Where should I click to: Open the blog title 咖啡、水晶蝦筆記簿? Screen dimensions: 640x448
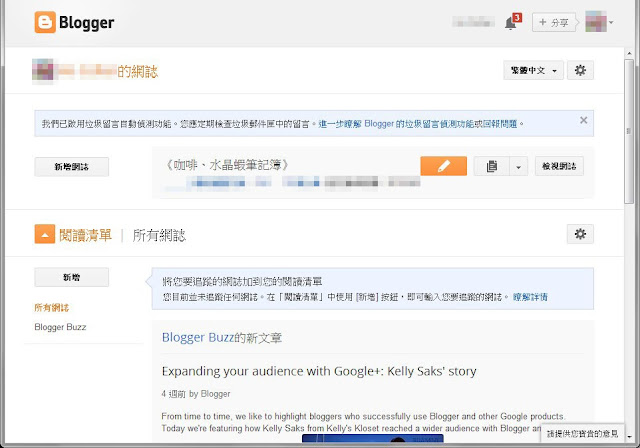pos(227,165)
